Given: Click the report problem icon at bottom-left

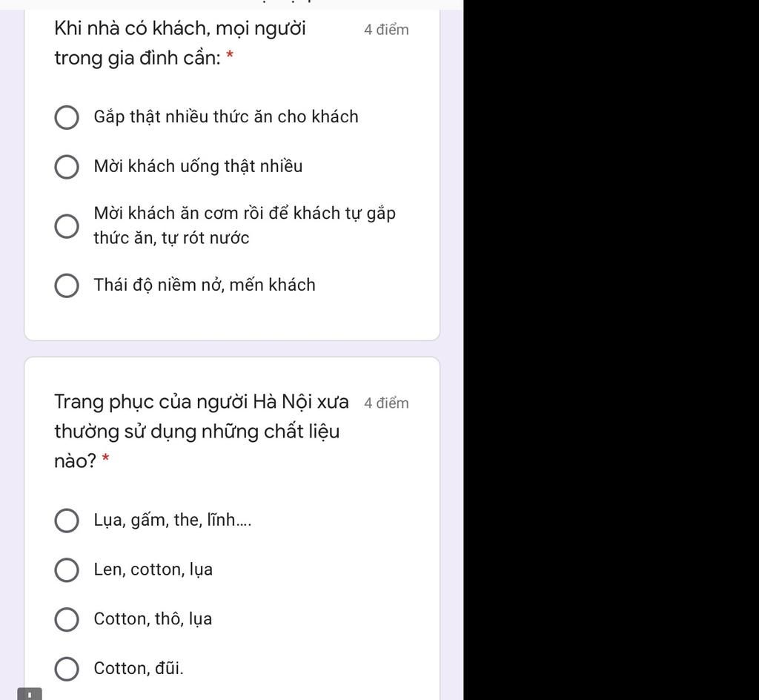Looking at the screenshot, I should click(x=30, y=694).
